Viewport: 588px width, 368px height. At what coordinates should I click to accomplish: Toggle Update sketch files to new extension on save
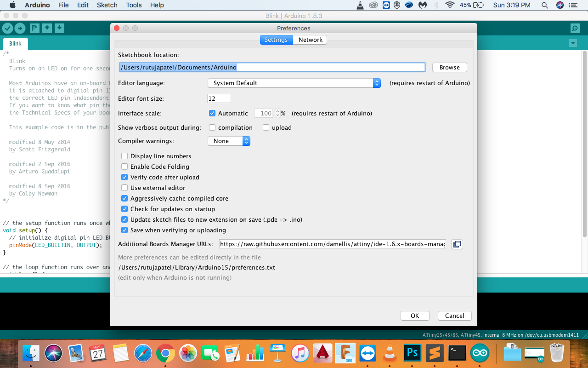[124, 219]
